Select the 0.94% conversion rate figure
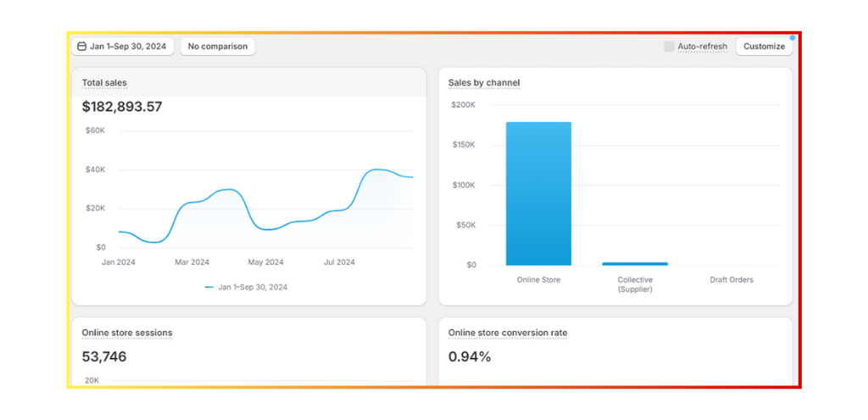 click(x=470, y=356)
